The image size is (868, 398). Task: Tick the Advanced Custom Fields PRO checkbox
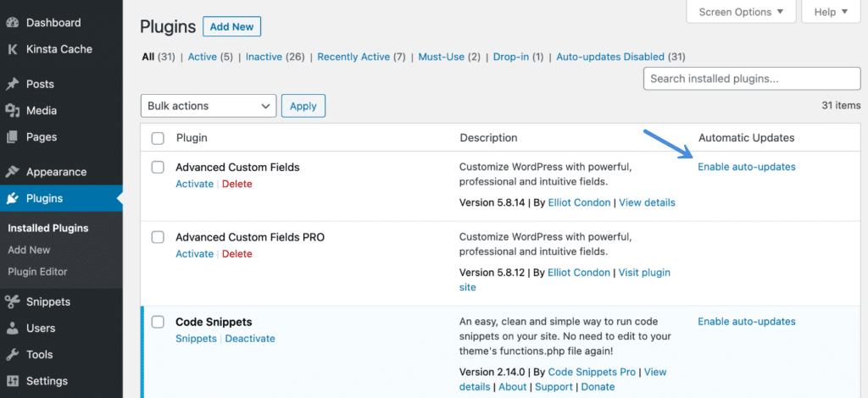click(158, 237)
